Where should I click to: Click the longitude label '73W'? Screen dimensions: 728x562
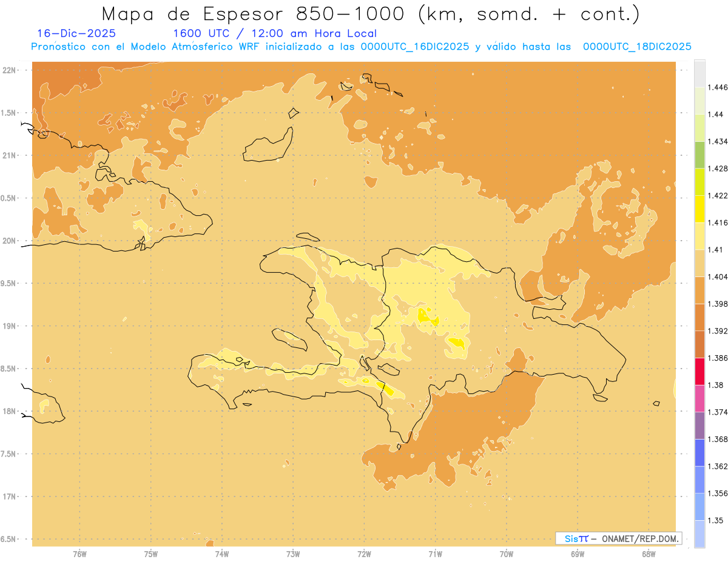(293, 554)
